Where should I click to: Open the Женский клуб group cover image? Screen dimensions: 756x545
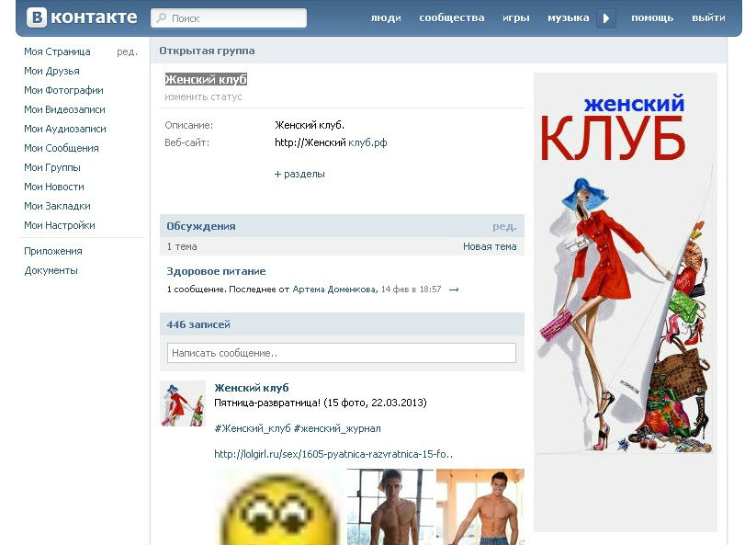point(626,302)
